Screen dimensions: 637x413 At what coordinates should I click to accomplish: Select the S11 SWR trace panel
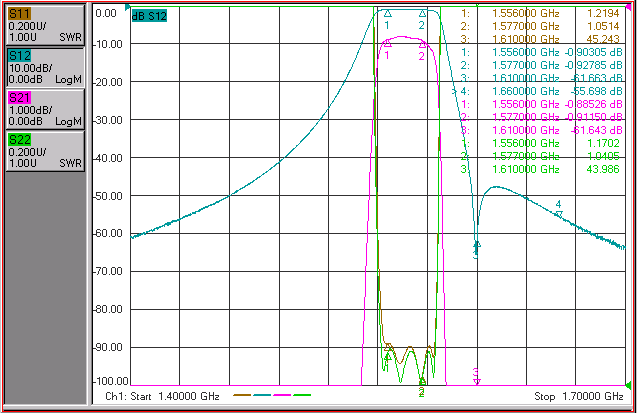(45, 25)
